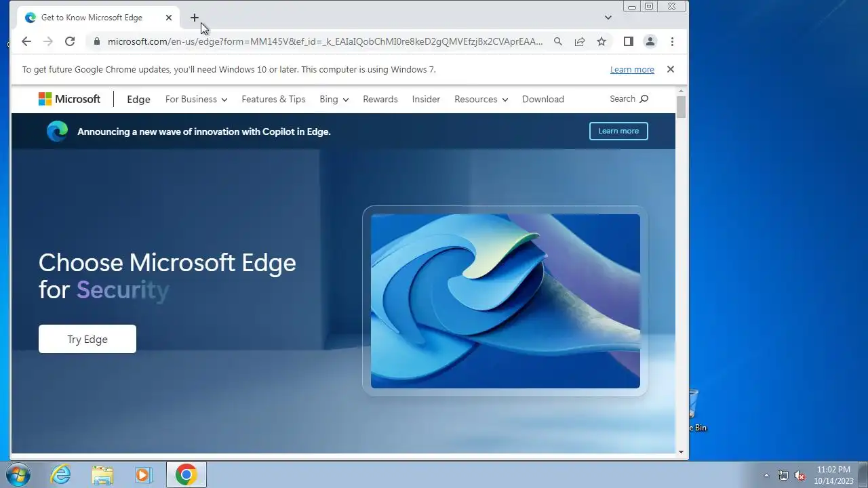This screenshot has width=868, height=488.
Task: Share this page using the share icon
Action: click(580, 41)
